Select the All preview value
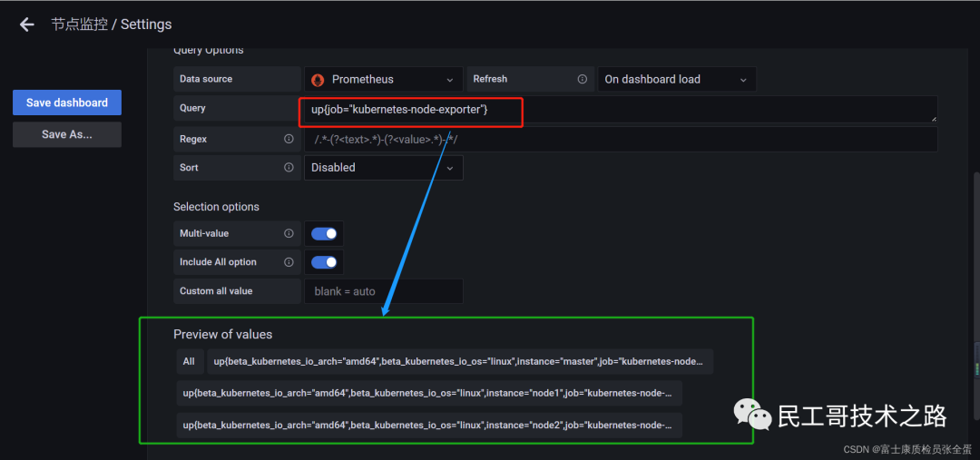The height and width of the screenshot is (460, 980). [x=189, y=361]
